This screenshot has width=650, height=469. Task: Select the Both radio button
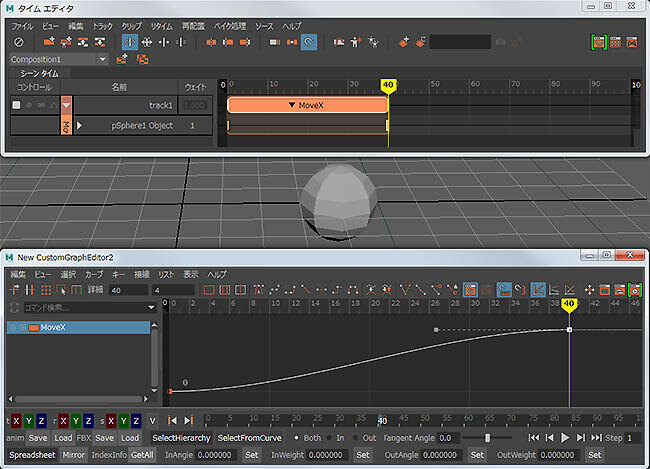pos(294,438)
